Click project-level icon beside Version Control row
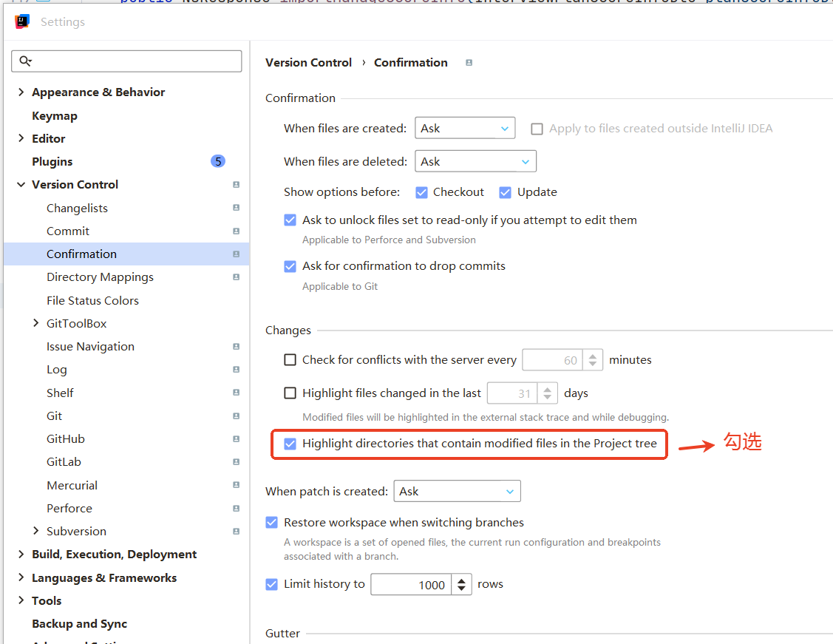Viewport: 833px width, 644px height. click(x=237, y=184)
